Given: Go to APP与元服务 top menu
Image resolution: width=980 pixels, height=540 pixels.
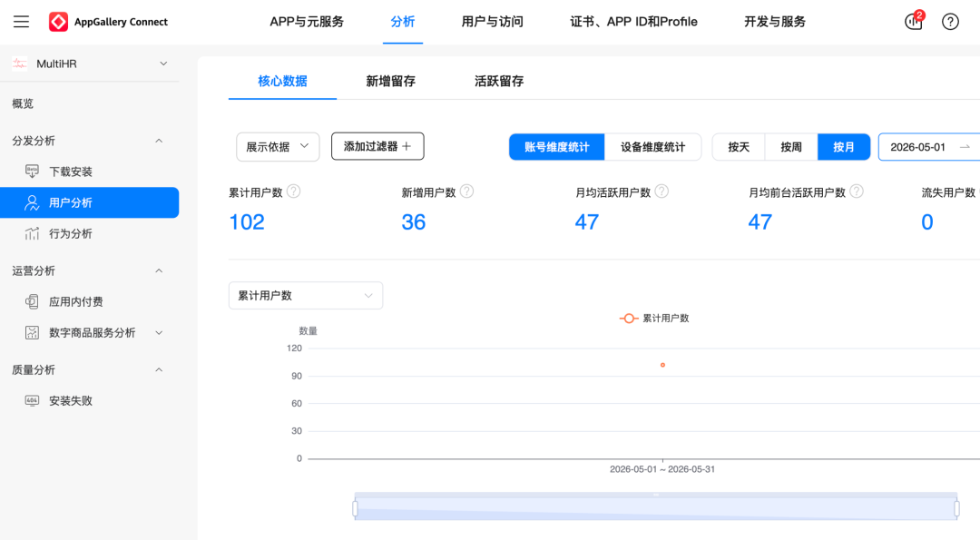Looking at the screenshot, I should pyautogui.click(x=307, y=22).
